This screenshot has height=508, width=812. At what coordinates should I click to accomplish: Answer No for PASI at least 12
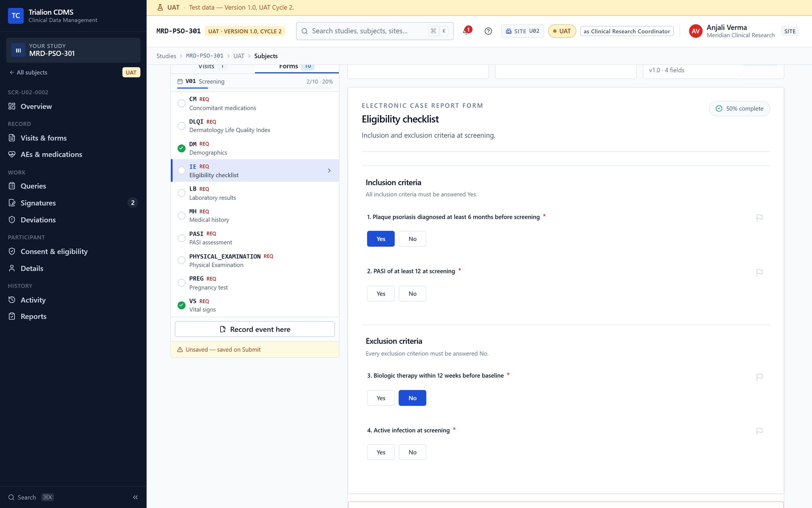click(x=412, y=293)
